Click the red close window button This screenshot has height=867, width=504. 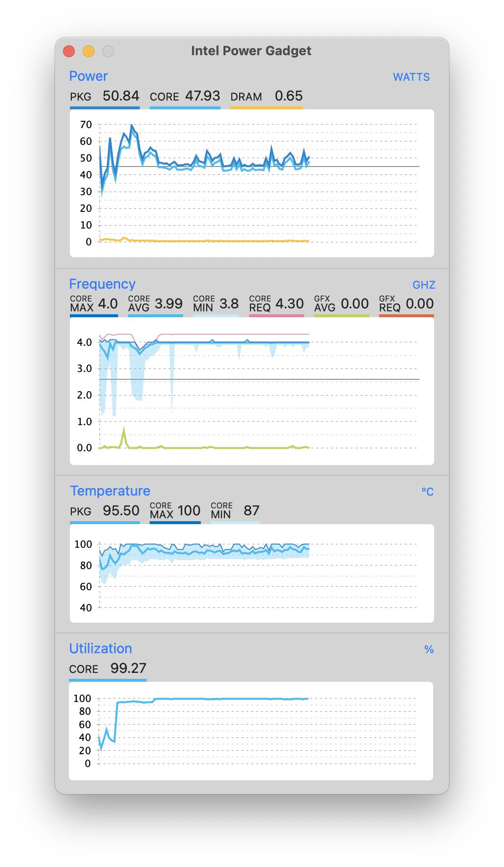tap(69, 51)
